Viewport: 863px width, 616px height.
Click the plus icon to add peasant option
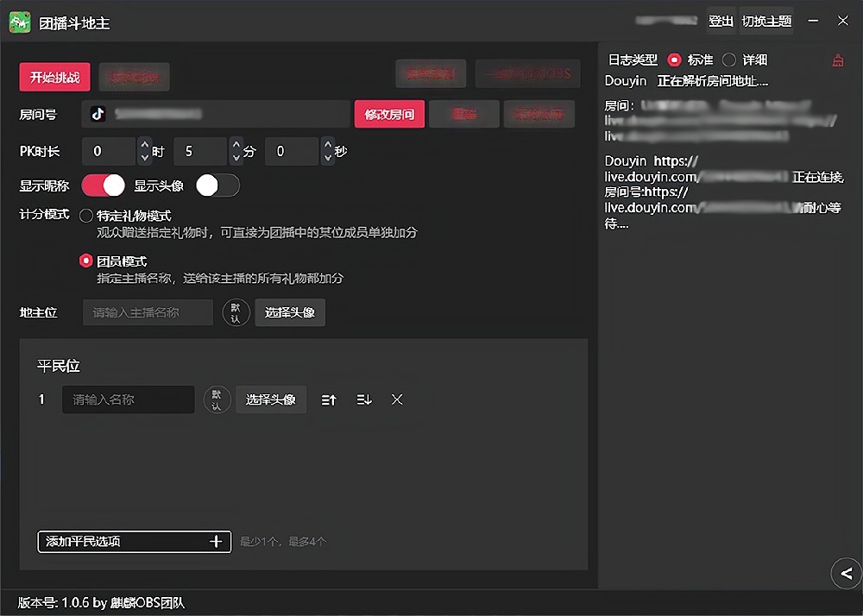point(216,542)
